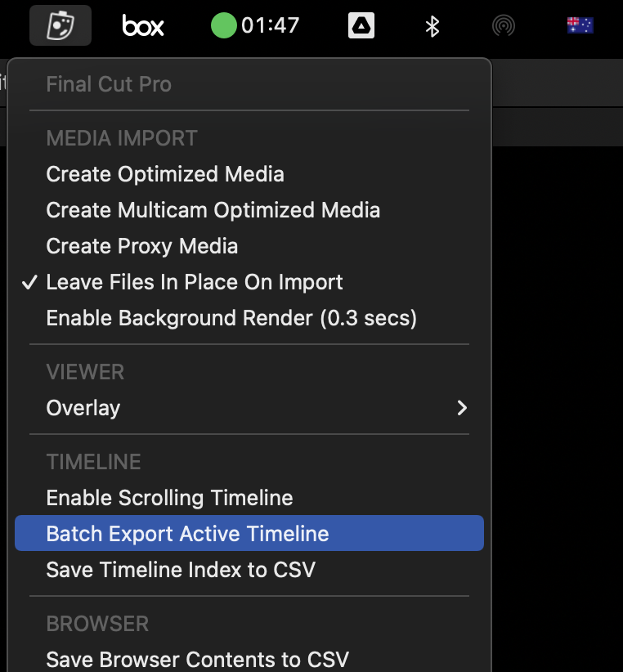Image resolution: width=623 pixels, height=672 pixels.
Task: Open the CommandPost menu bar icon
Action: click(61, 25)
